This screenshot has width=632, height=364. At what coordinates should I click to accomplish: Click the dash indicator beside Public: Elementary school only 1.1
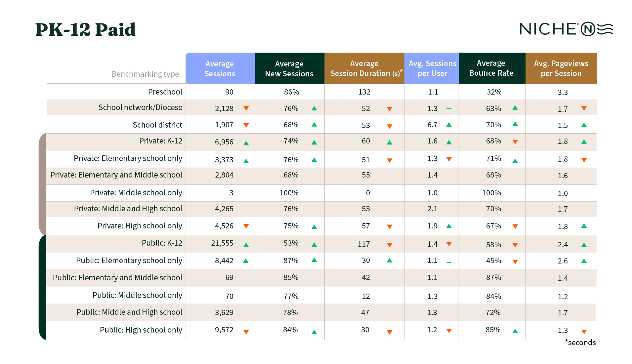(x=449, y=263)
